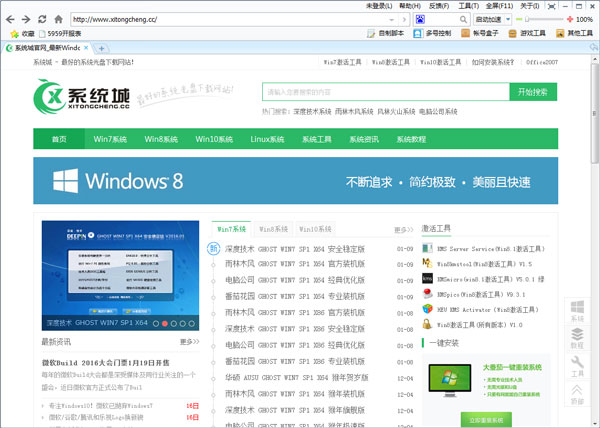Click the compact mode icon beside minimize
Viewport: 600px width, 428px height.
[551, 6]
